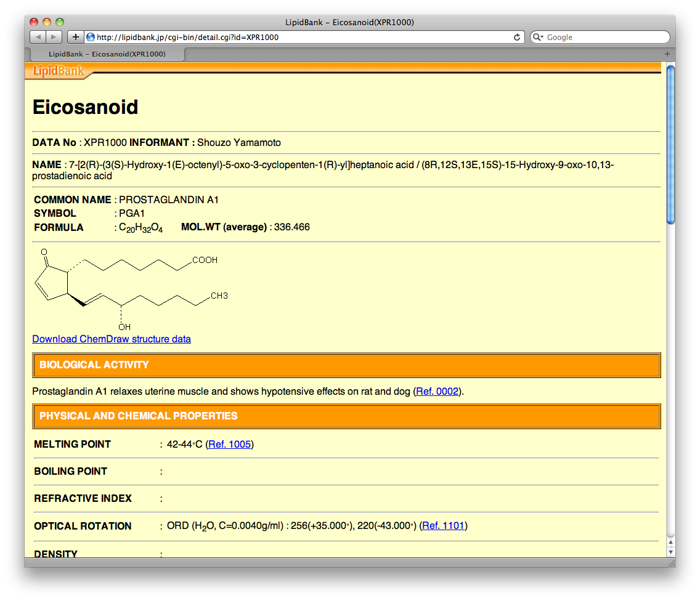Click the Google search field
This screenshot has height=601, width=700.
point(600,37)
